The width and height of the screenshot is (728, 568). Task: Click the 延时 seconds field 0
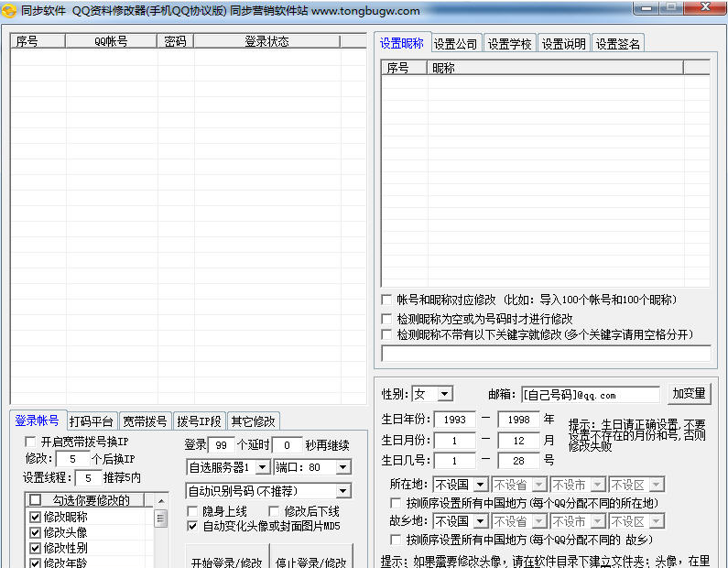click(287, 445)
